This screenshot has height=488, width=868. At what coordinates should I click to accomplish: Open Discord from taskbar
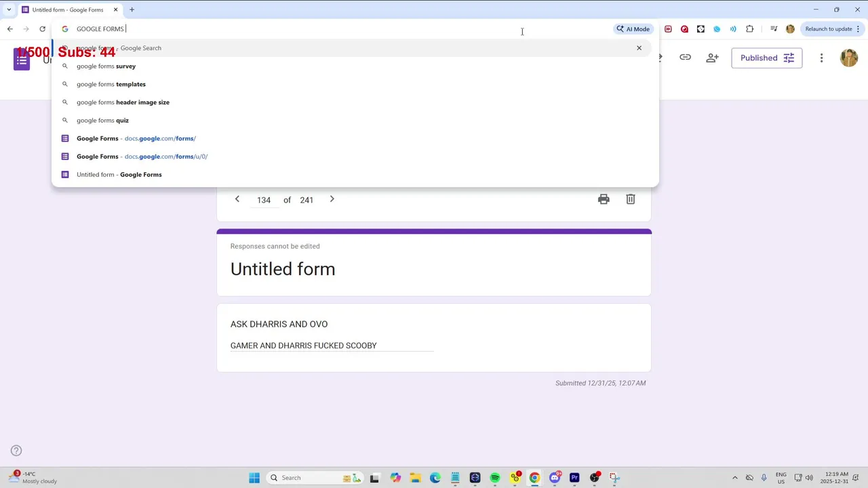555,478
